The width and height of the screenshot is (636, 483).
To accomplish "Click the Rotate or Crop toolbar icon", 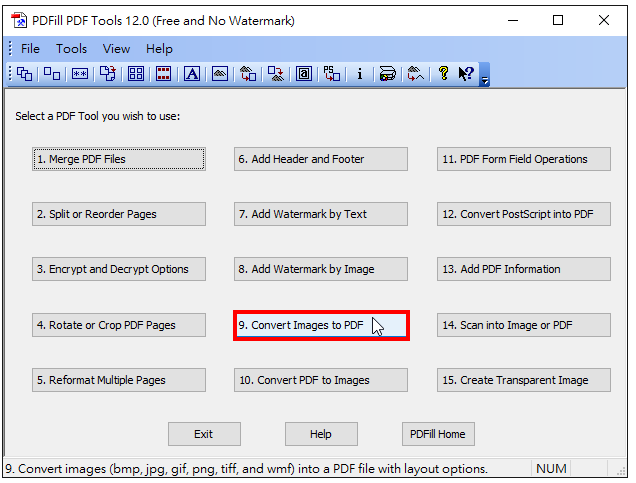I will coord(108,74).
